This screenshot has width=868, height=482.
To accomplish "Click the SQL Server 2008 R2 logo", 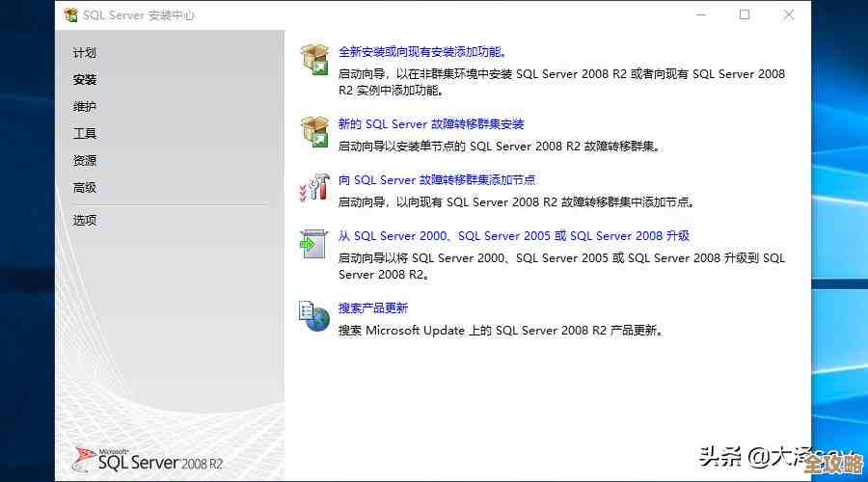I will click(x=148, y=461).
